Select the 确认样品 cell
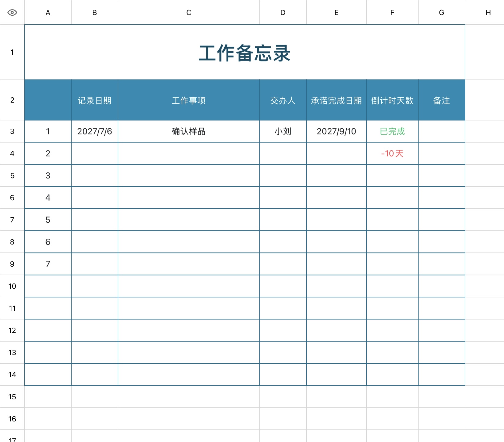Viewport: 504px width, 442px height. pyautogui.click(x=189, y=131)
